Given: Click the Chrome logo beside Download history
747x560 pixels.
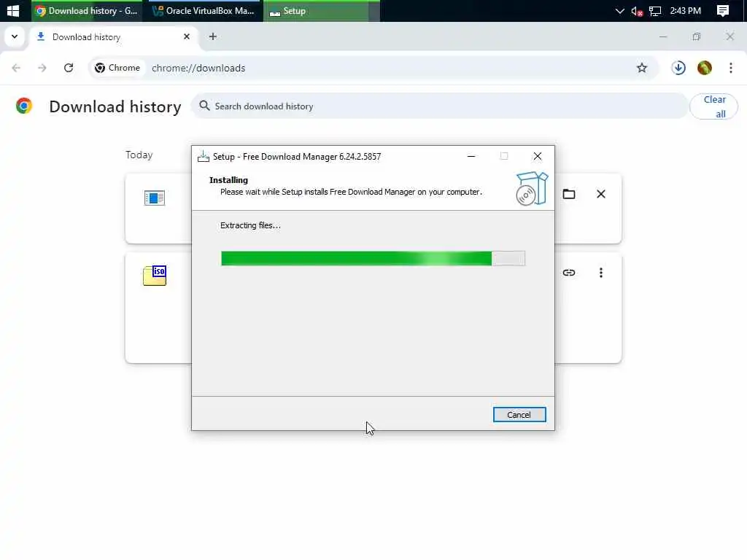Looking at the screenshot, I should point(24,106).
